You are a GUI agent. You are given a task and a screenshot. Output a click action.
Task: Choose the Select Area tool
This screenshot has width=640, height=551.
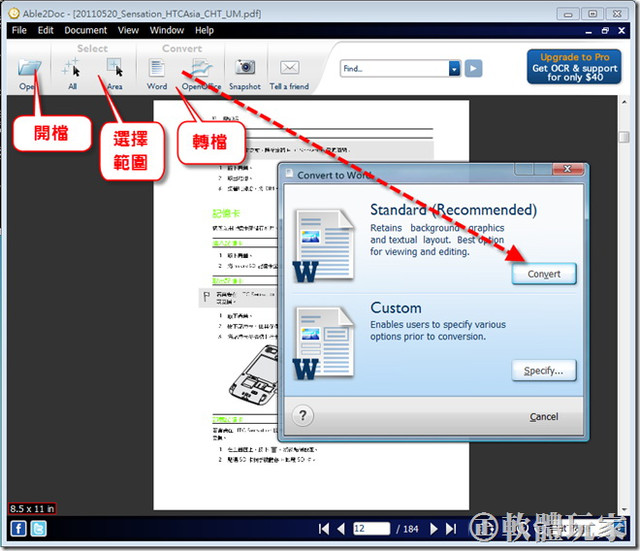[x=114, y=68]
